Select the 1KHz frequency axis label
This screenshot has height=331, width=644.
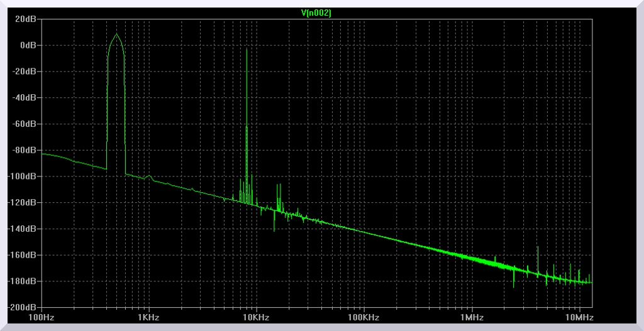point(149,318)
